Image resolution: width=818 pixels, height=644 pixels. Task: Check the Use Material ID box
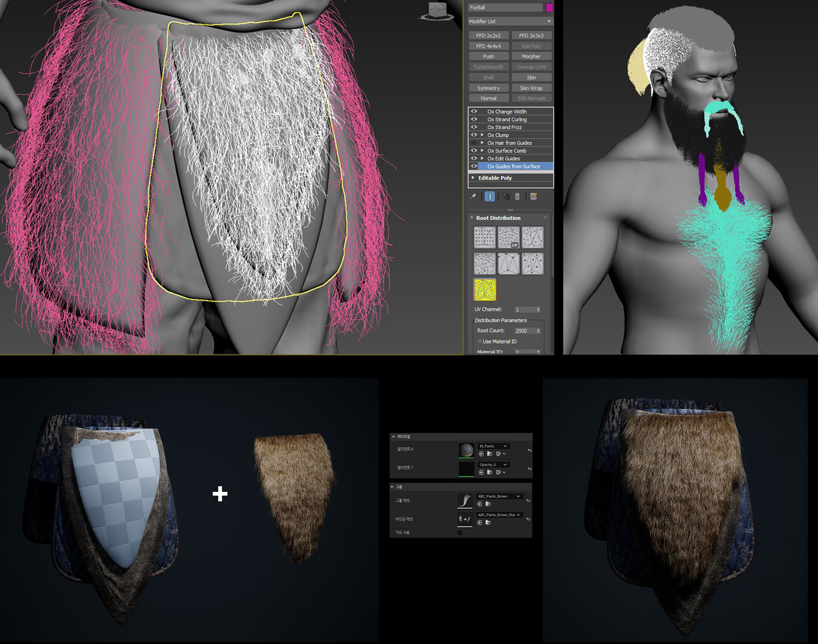tap(479, 341)
